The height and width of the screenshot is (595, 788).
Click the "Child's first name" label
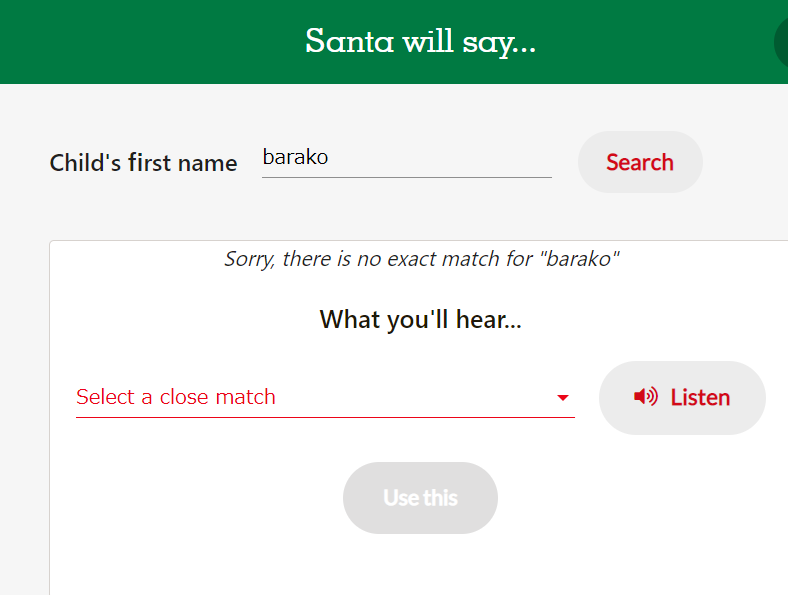(x=143, y=163)
